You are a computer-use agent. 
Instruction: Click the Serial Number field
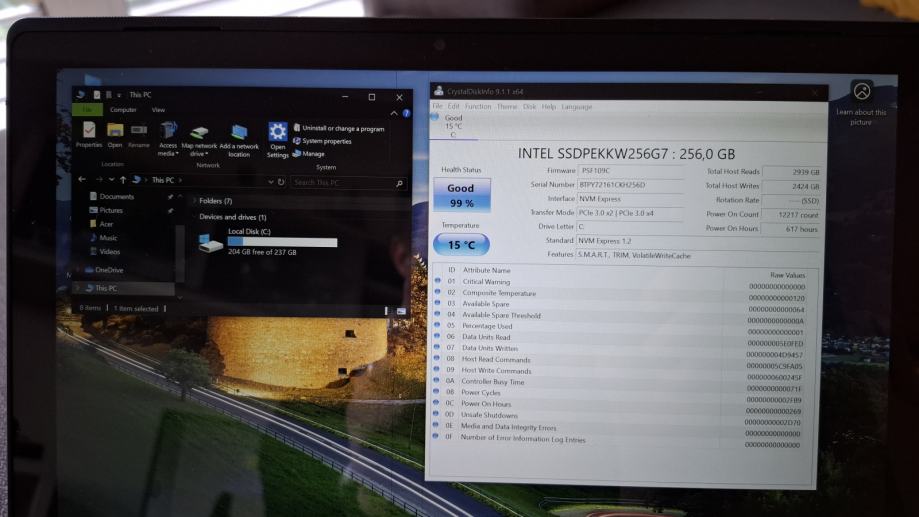point(630,185)
